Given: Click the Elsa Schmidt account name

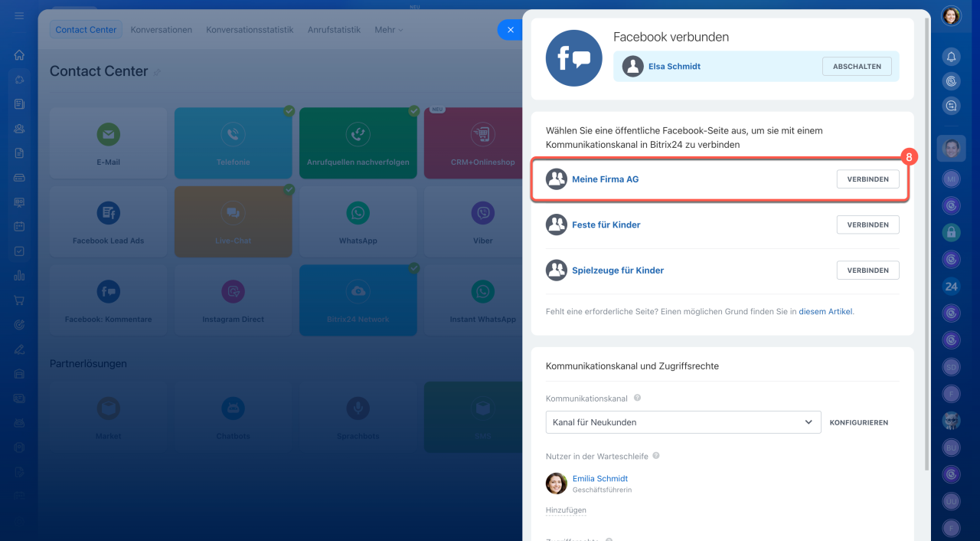Looking at the screenshot, I should tap(675, 67).
